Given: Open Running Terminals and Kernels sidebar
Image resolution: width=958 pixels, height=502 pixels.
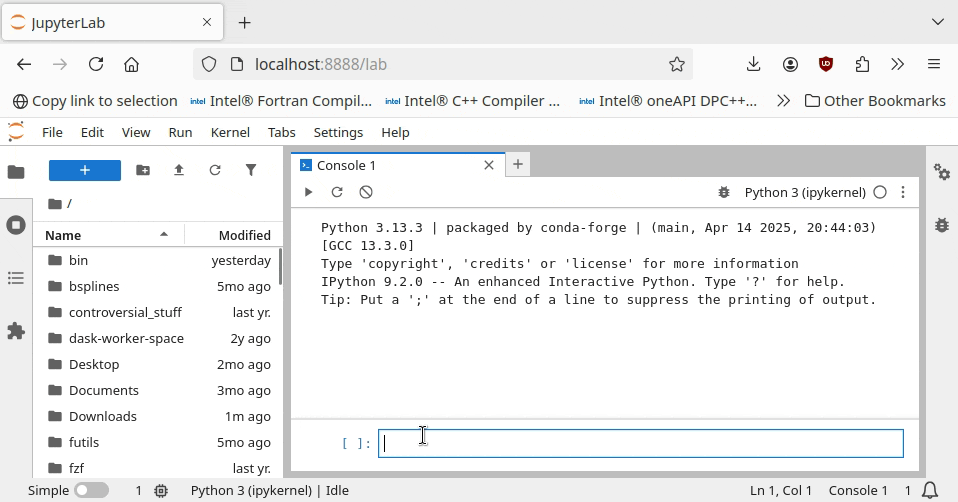Looking at the screenshot, I should [x=16, y=225].
